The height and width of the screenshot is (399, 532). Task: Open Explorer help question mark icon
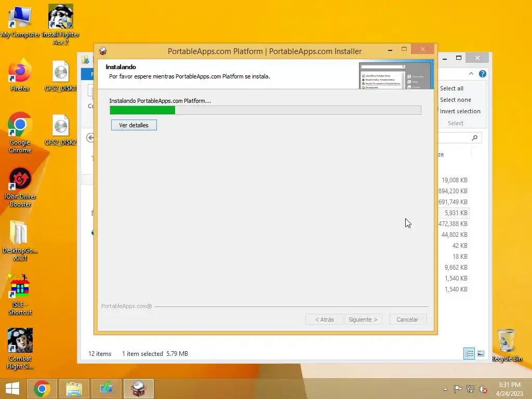(x=483, y=74)
